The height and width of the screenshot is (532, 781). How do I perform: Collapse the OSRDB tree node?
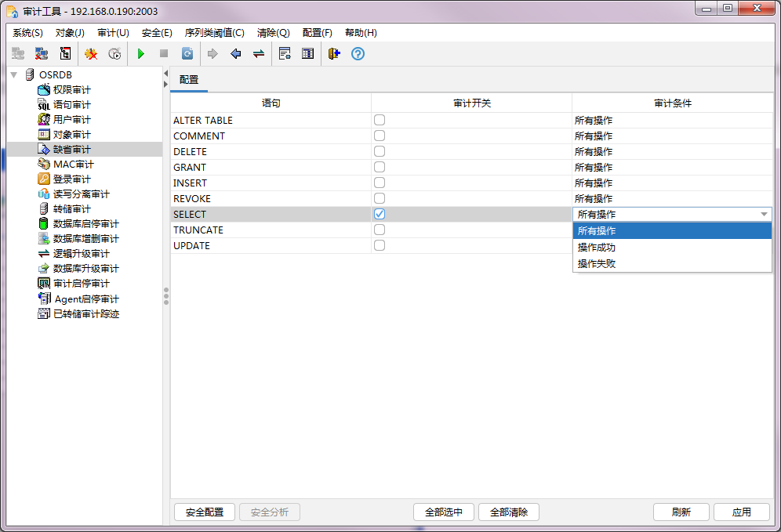(13, 74)
